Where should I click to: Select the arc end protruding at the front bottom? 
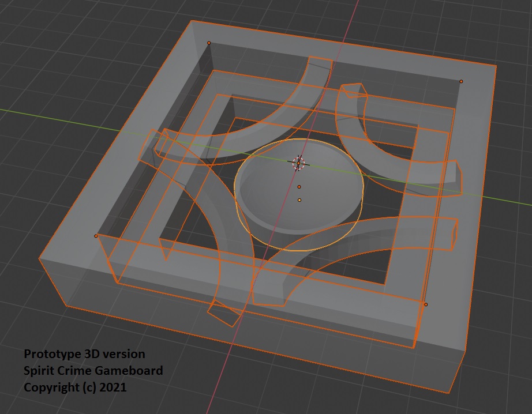pos(224,314)
